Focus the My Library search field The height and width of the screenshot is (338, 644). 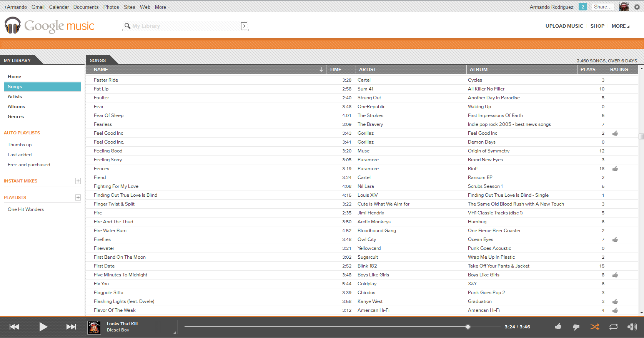point(186,26)
